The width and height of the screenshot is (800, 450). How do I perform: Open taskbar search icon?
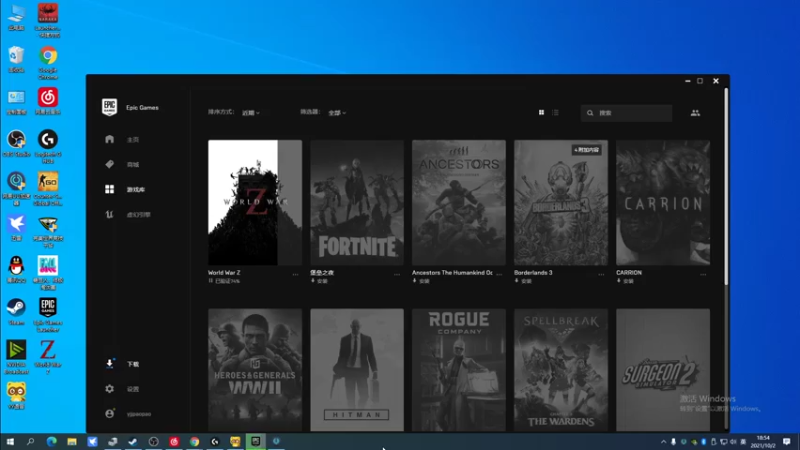click(x=30, y=441)
